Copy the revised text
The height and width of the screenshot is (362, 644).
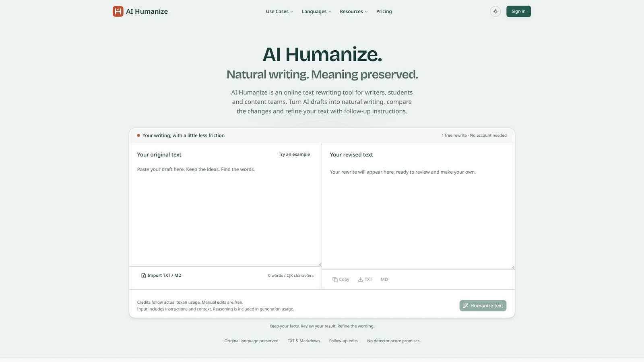coord(341,280)
